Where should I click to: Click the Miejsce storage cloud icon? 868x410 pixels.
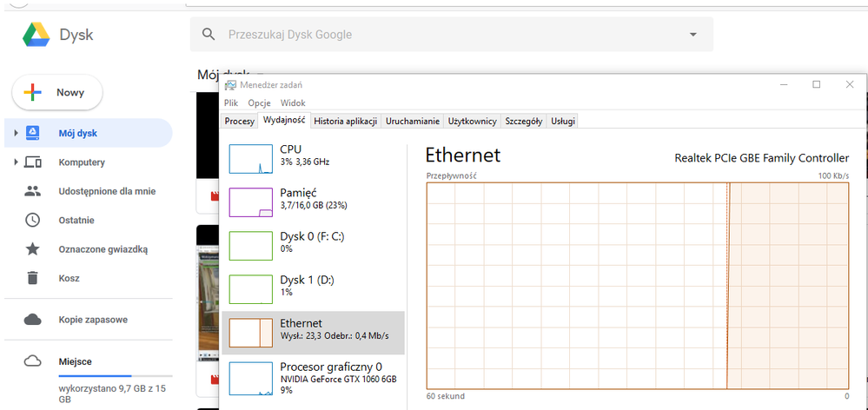(33, 361)
